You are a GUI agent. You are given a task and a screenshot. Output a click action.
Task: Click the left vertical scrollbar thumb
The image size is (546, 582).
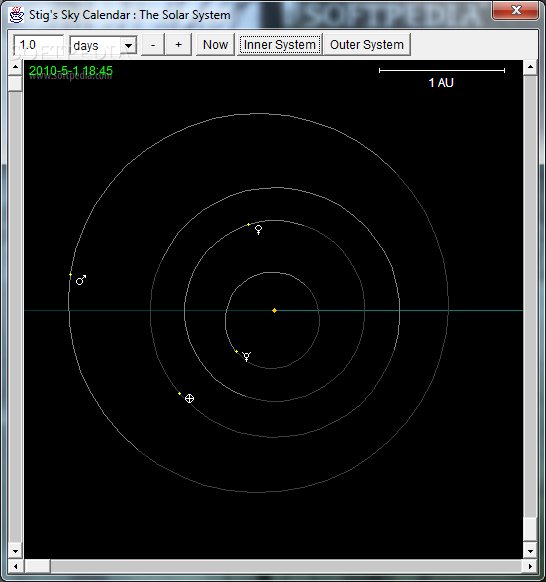tap(15, 84)
